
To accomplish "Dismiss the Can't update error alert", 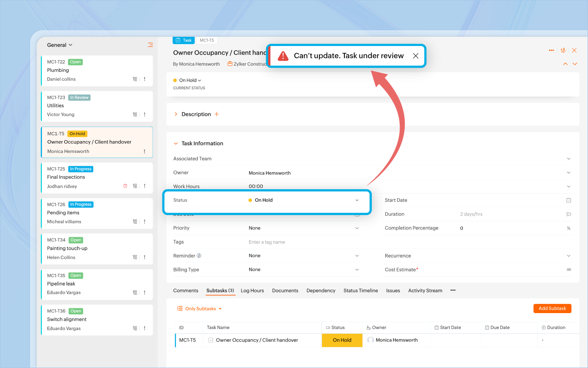I will [x=416, y=56].
